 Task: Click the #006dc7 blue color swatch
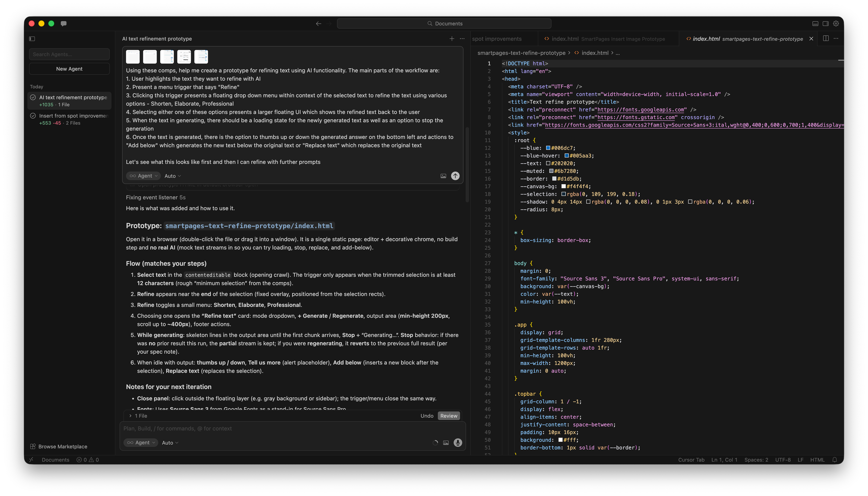[x=548, y=148]
